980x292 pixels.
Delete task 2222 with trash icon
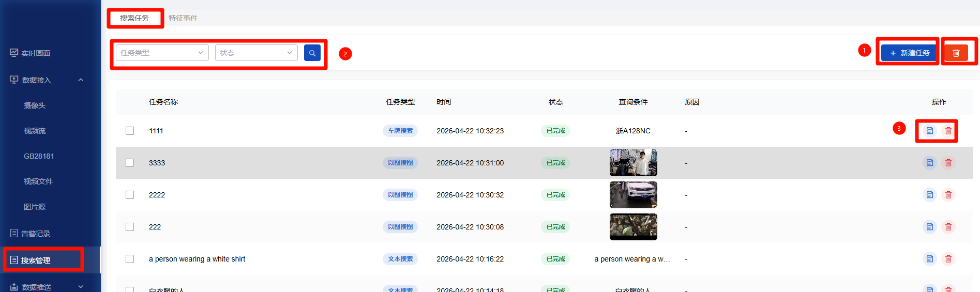pyautogui.click(x=948, y=195)
